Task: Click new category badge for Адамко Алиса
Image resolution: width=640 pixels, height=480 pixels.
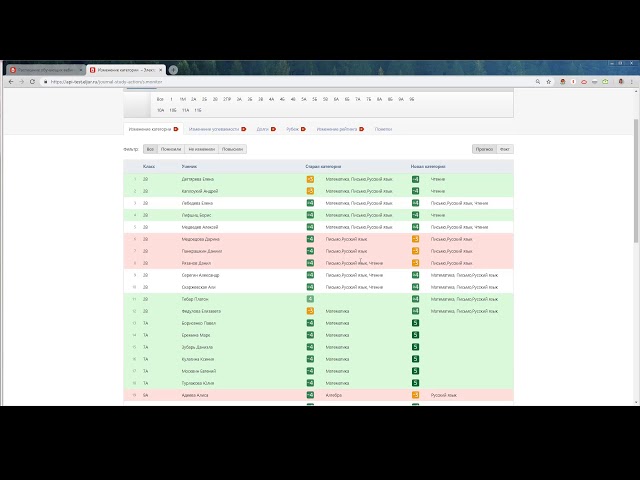Action: pos(415,395)
